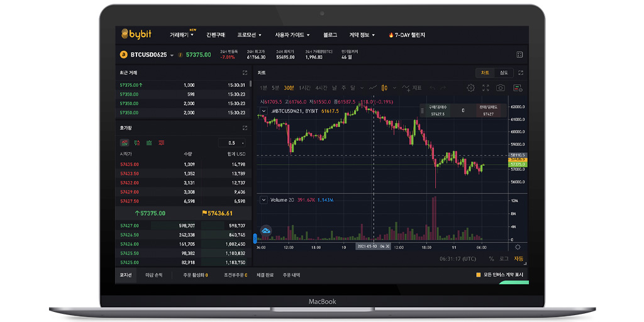This screenshot has height=322, width=644.
Task: Click the 판매/공매도 57427 sell button
Action: [488, 111]
